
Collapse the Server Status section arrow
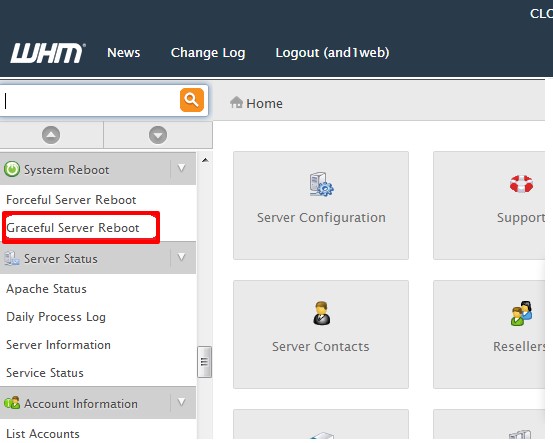182,257
